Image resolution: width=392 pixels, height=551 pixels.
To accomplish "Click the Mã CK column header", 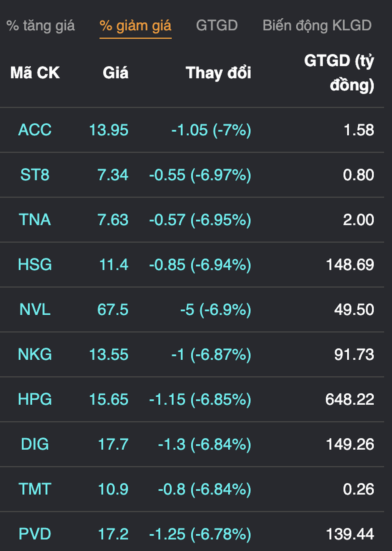I will coord(35,73).
